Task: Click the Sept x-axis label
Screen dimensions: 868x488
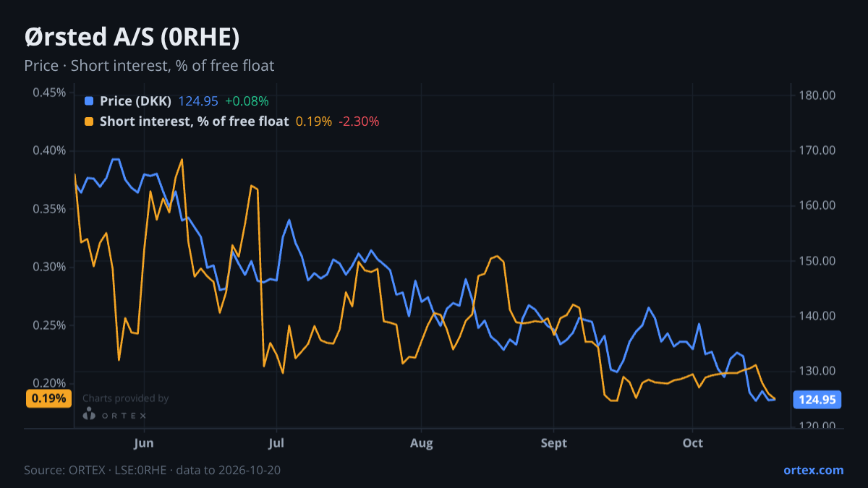Action: (554, 442)
